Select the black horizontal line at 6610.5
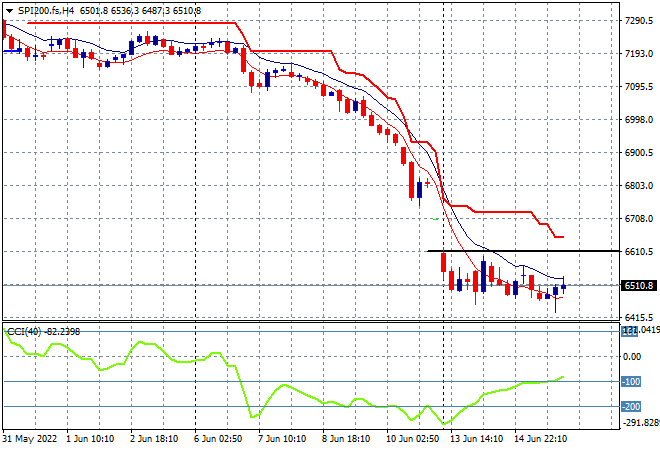This screenshot has height=450, width=660. coord(523,251)
